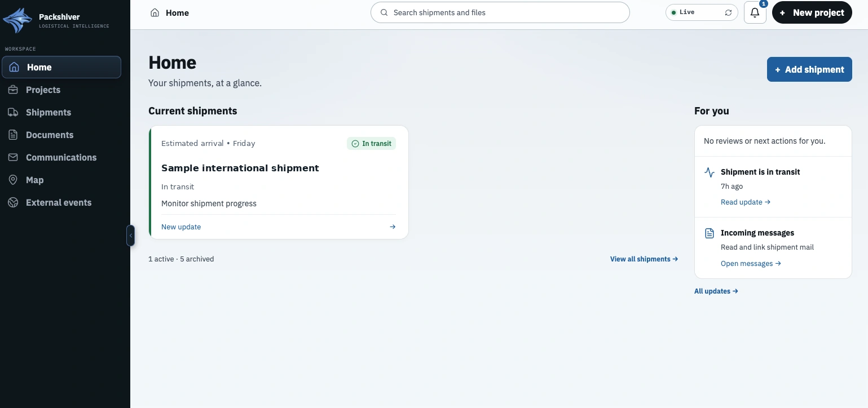Focus the Search shipments and files field

point(500,12)
